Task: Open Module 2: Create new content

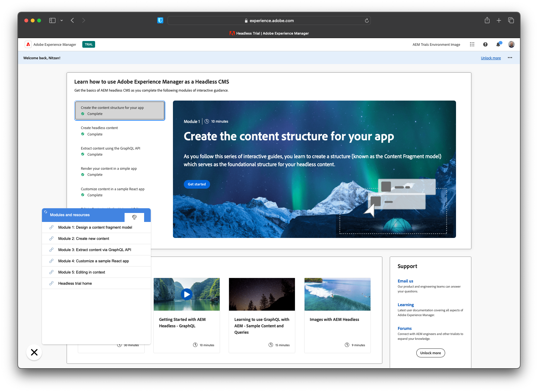Action: [x=96, y=239]
